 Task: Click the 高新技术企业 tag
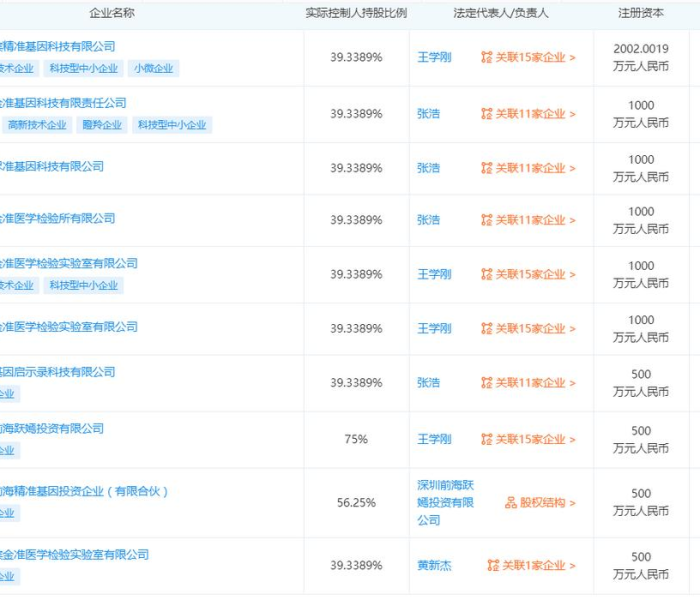37,125
